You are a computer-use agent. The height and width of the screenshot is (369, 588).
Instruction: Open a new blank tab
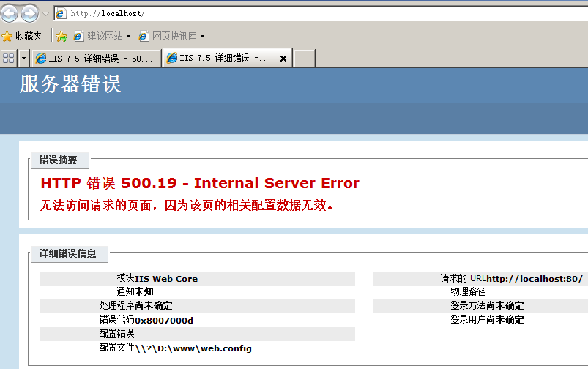[x=304, y=58]
